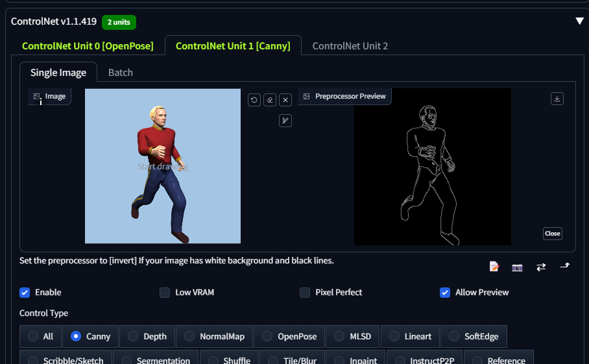Select the NormalMap control type

pos(214,336)
